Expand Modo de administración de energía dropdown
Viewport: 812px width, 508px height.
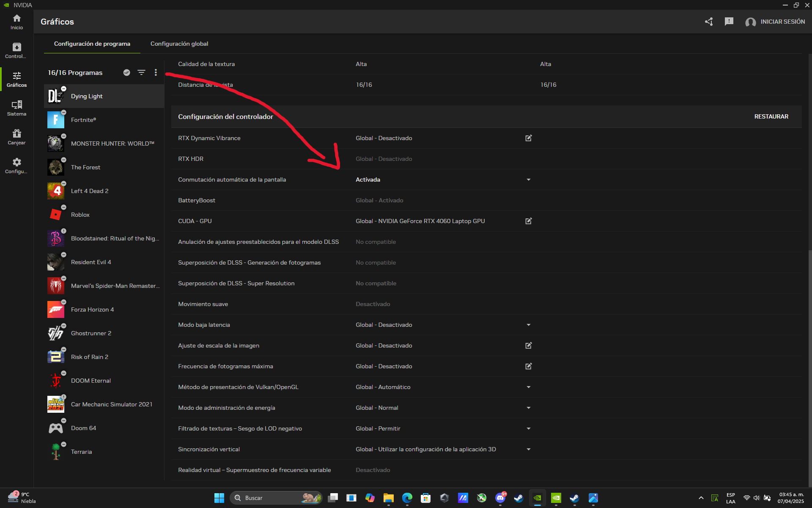[528, 408]
